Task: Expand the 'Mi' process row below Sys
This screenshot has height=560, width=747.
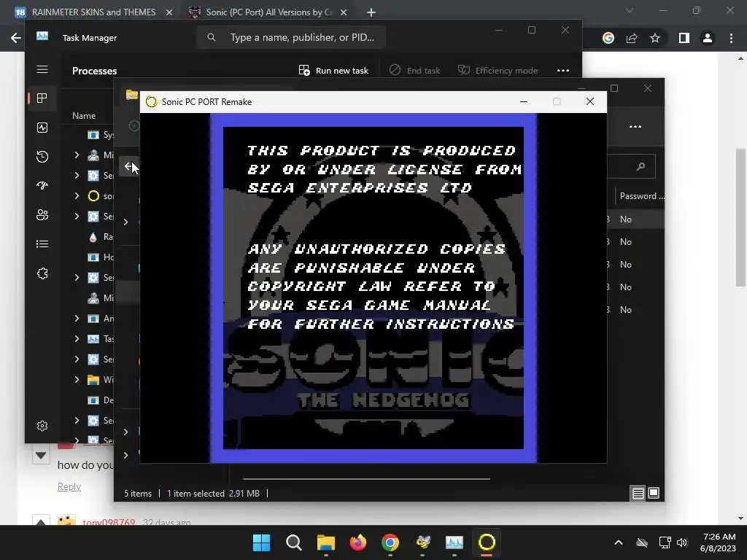Action: click(77, 155)
